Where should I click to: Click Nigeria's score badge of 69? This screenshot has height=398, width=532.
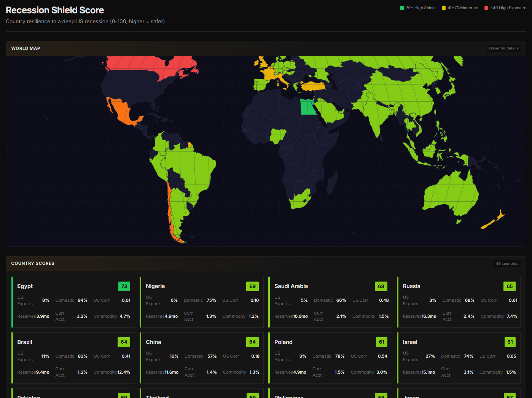[252, 286]
